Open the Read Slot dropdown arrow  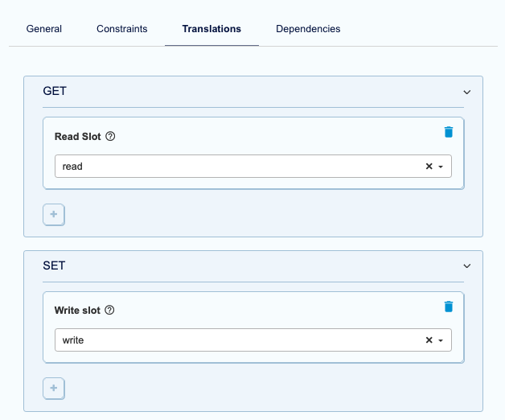tap(441, 167)
